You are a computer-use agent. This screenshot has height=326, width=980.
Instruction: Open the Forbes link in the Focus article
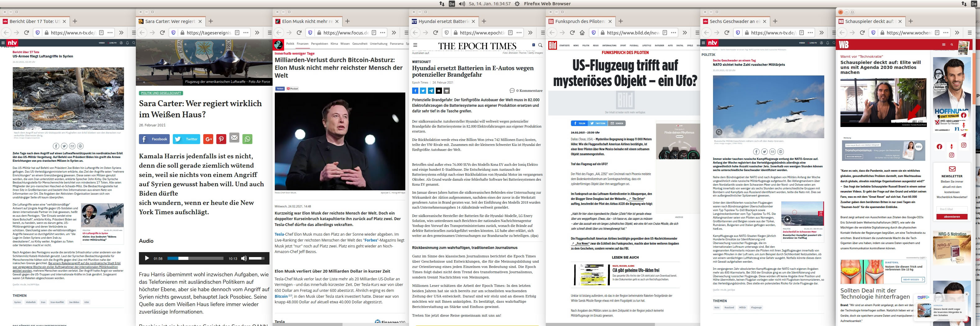point(371,240)
